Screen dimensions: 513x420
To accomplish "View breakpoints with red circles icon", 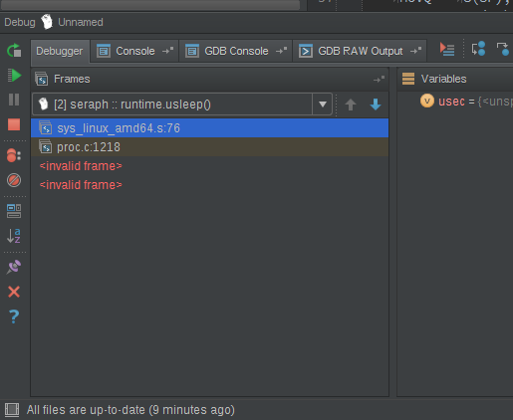I will [14, 155].
